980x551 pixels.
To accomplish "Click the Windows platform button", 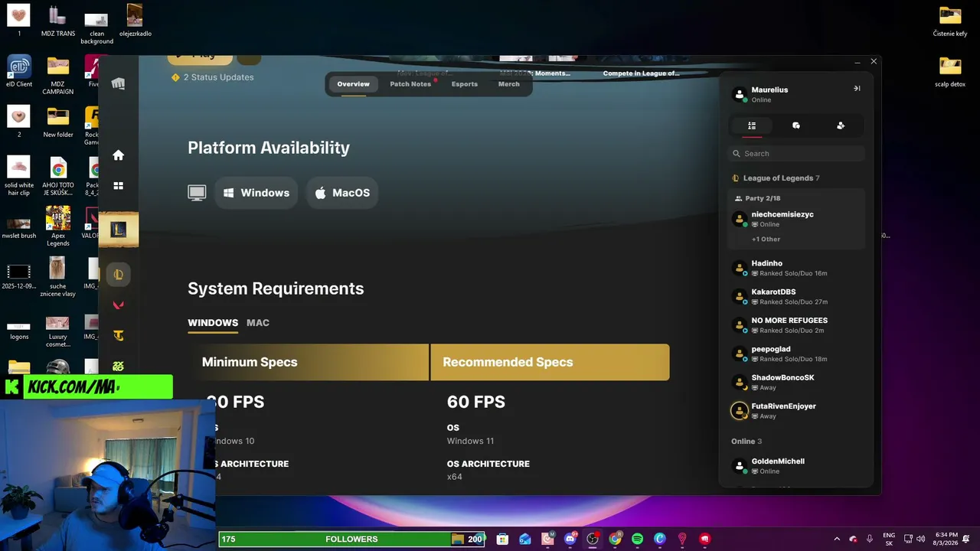I will tap(256, 193).
